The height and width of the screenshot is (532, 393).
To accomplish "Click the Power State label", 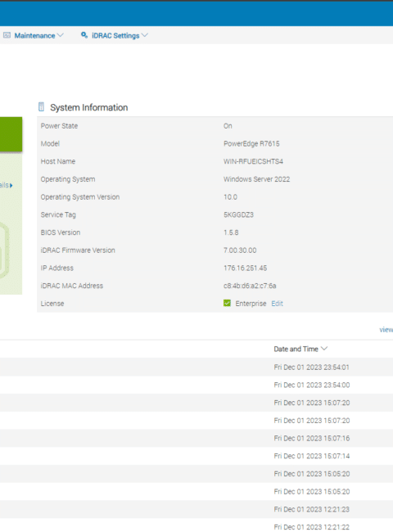I will [60, 126].
